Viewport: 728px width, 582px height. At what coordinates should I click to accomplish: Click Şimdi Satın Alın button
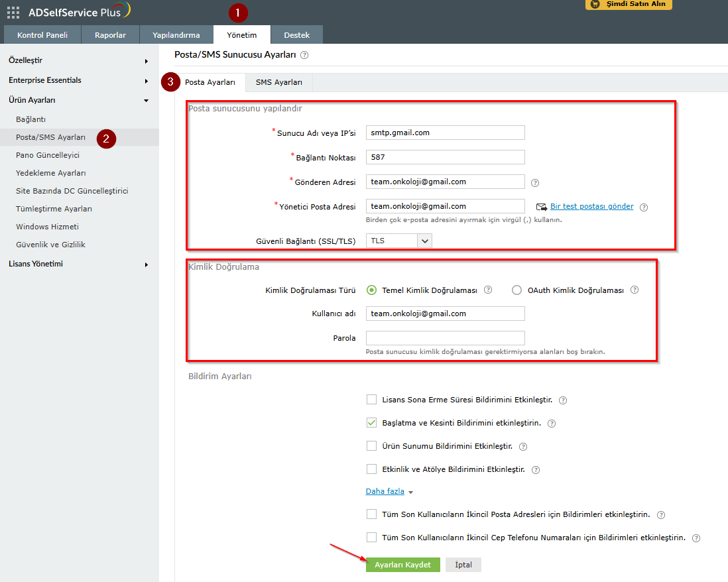629,4
